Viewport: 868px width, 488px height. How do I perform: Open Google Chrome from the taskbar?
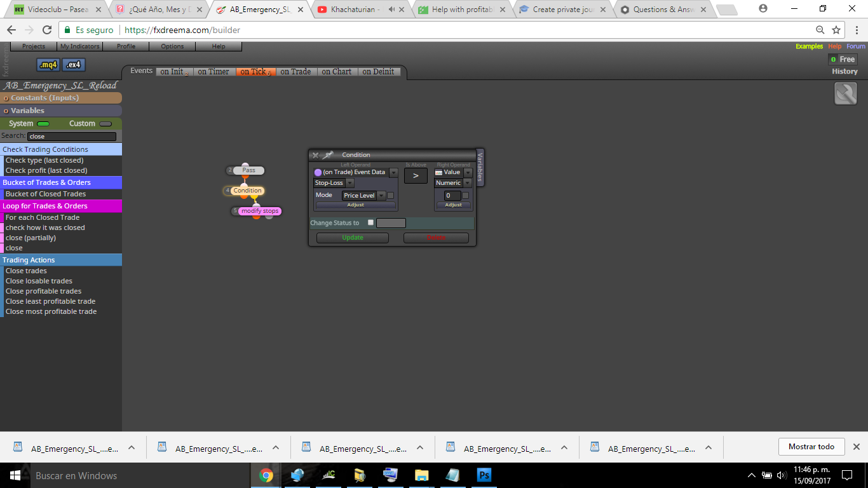[266, 475]
